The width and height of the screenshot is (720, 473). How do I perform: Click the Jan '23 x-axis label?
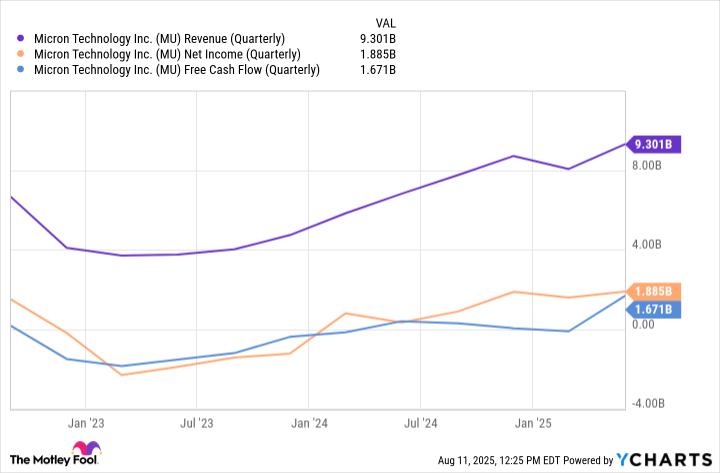point(86,423)
